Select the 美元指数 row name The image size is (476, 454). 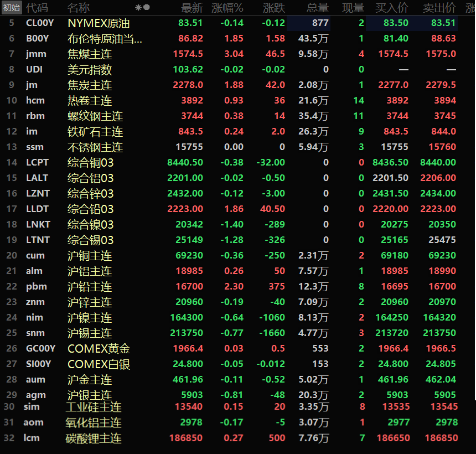90,70
